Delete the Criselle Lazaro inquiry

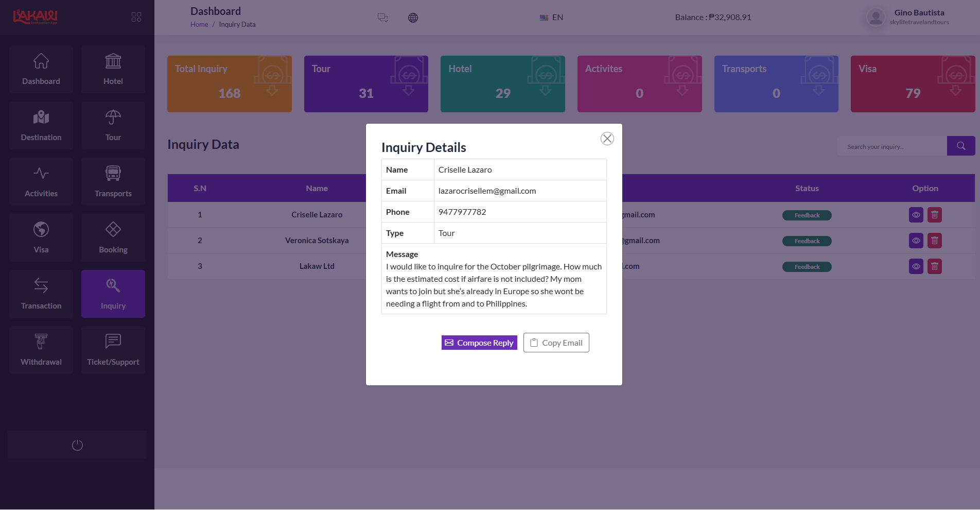[x=935, y=215]
